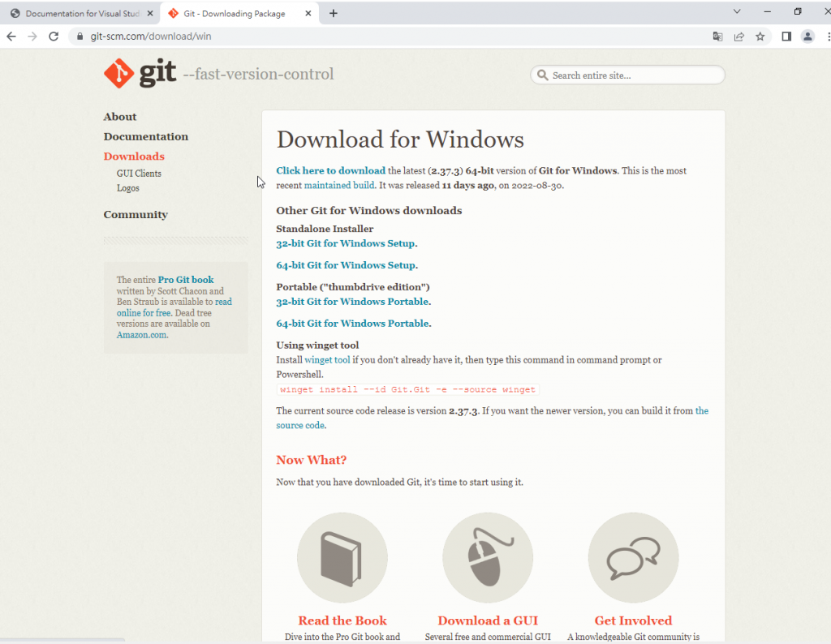Open the About sidebar section
The height and width of the screenshot is (644, 831).
(120, 117)
